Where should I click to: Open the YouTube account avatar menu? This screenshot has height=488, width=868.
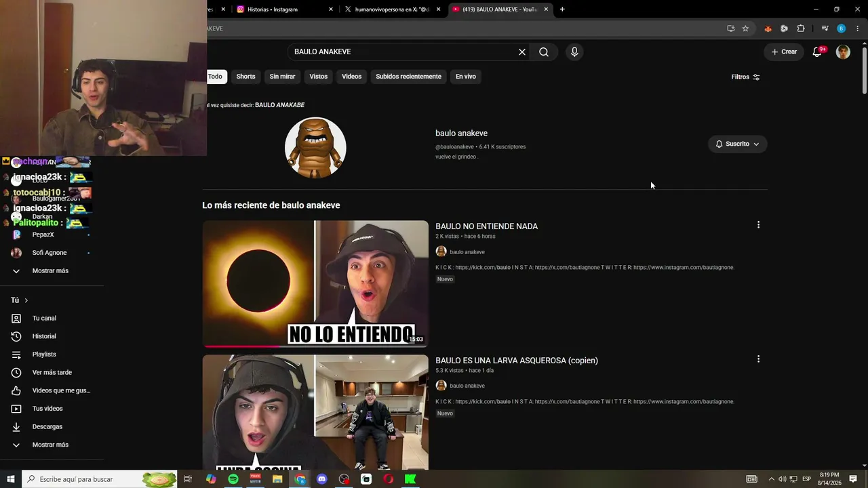pyautogui.click(x=843, y=52)
